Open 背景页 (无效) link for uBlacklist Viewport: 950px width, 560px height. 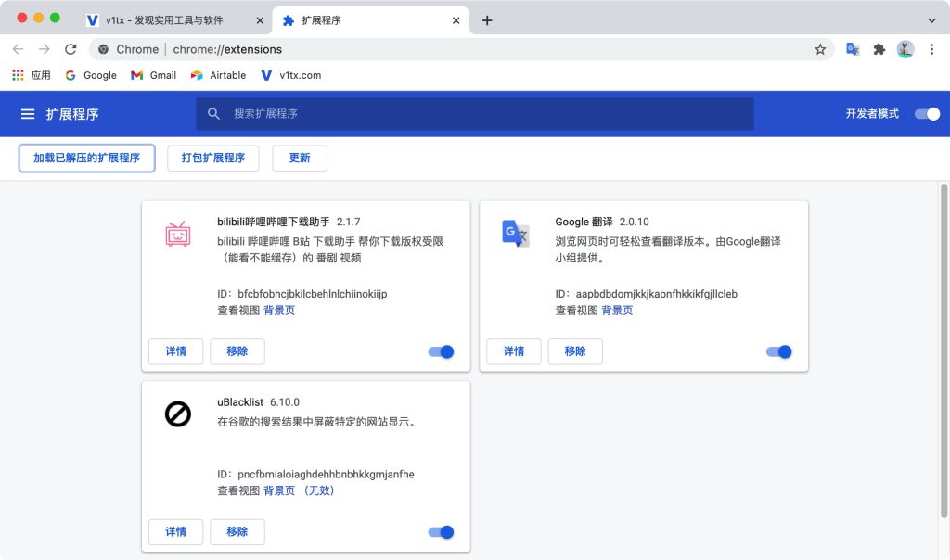click(300, 491)
